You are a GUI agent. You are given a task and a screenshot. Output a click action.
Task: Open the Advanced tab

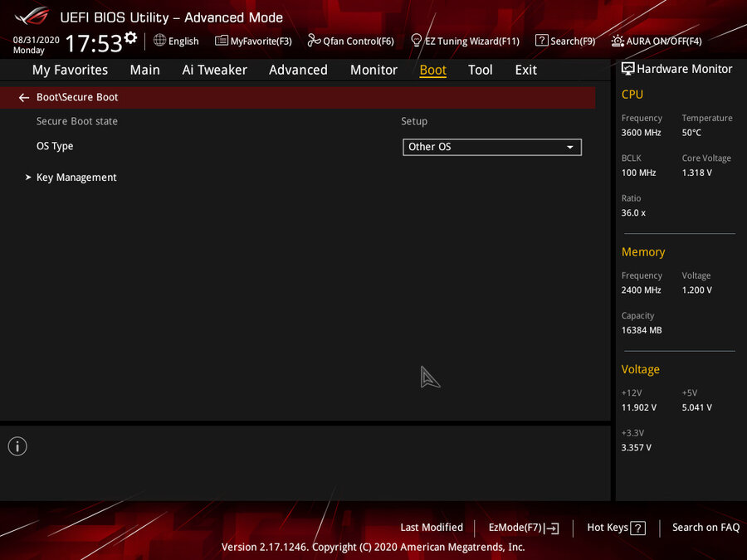point(298,70)
